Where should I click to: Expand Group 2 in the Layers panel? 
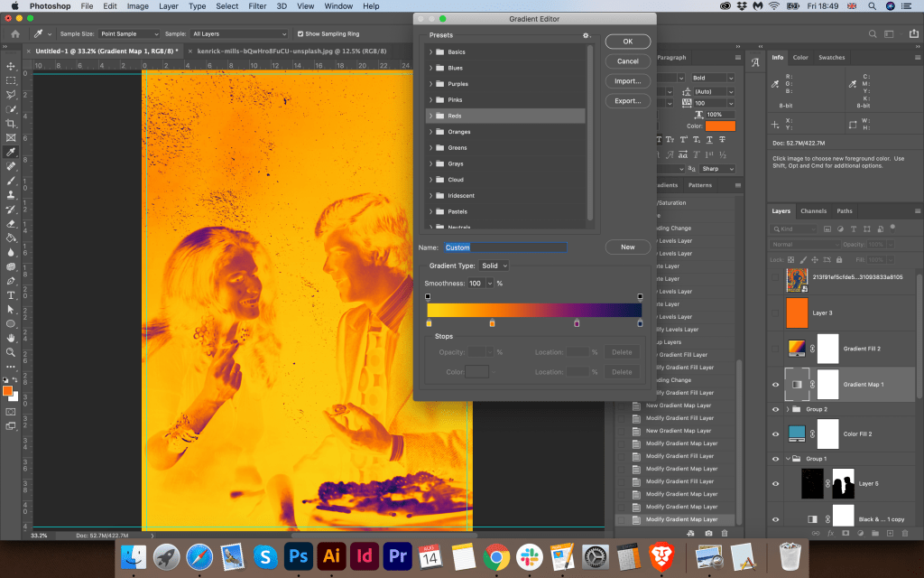[x=788, y=409]
